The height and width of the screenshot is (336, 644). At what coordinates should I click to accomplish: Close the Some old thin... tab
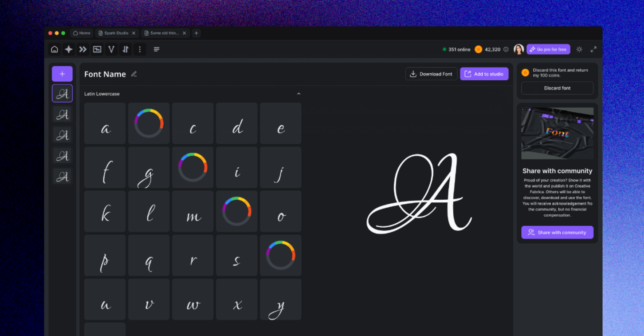click(184, 33)
